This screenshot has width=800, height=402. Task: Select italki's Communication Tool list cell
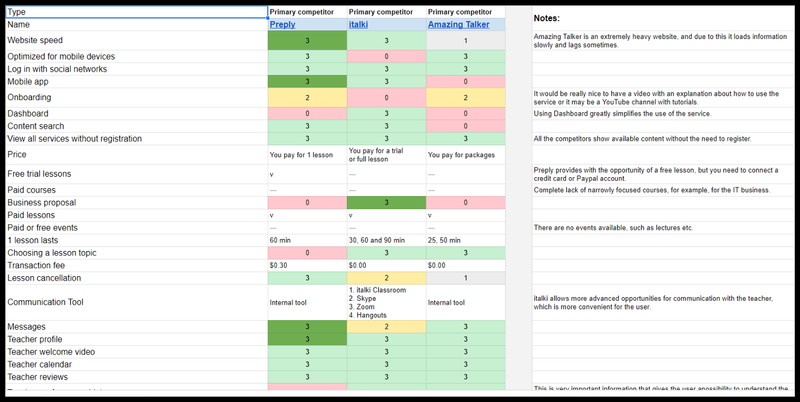[386, 303]
